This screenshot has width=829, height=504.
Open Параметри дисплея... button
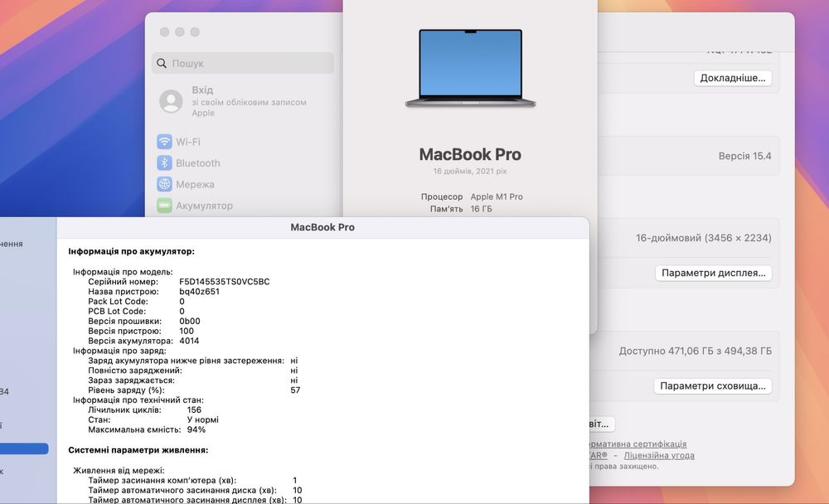(713, 273)
